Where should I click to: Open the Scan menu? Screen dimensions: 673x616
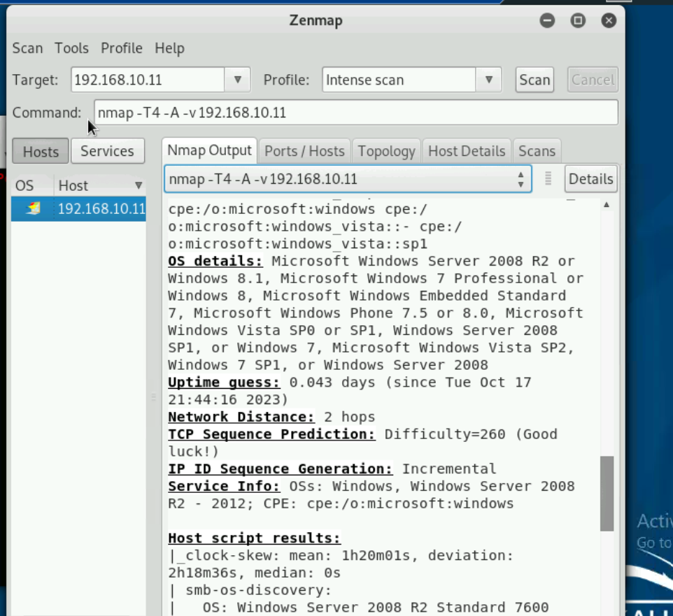27,48
